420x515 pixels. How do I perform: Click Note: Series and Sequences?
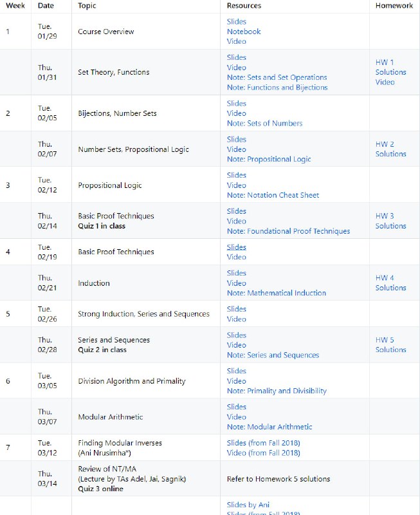coord(273,355)
